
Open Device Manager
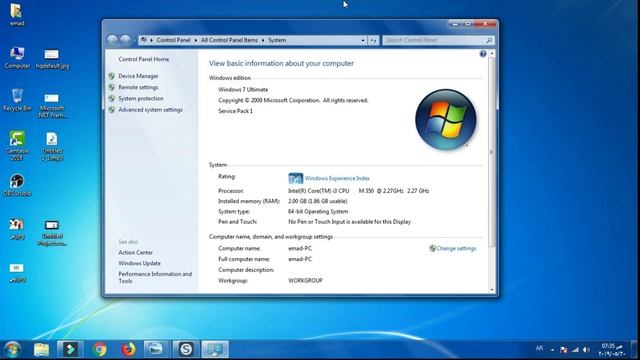[x=138, y=76]
